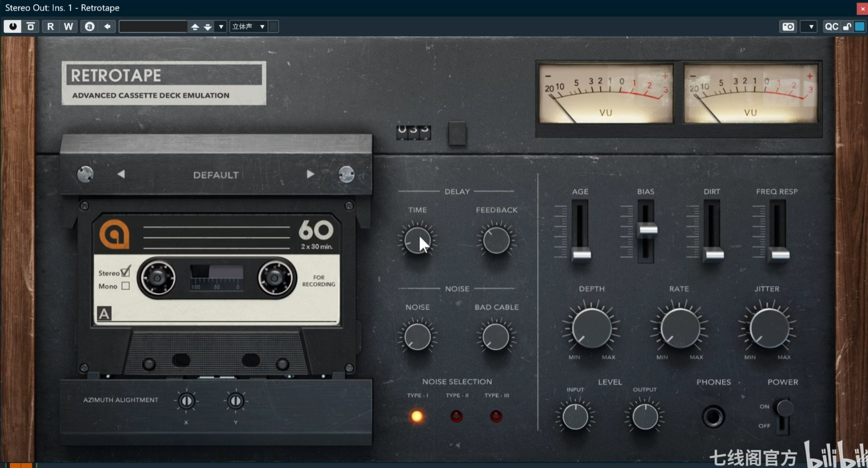868x468 pixels.
Task: Click the DEPTH knob
Action: (591, 328)
